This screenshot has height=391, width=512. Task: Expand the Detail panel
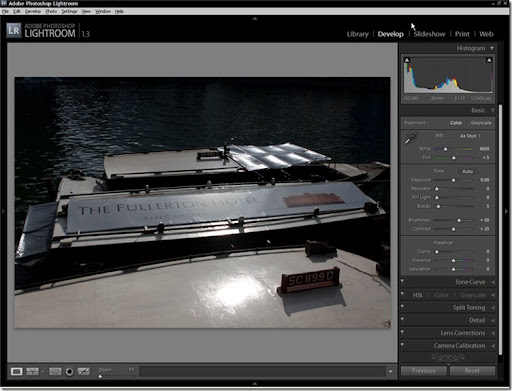click(492, 320)
